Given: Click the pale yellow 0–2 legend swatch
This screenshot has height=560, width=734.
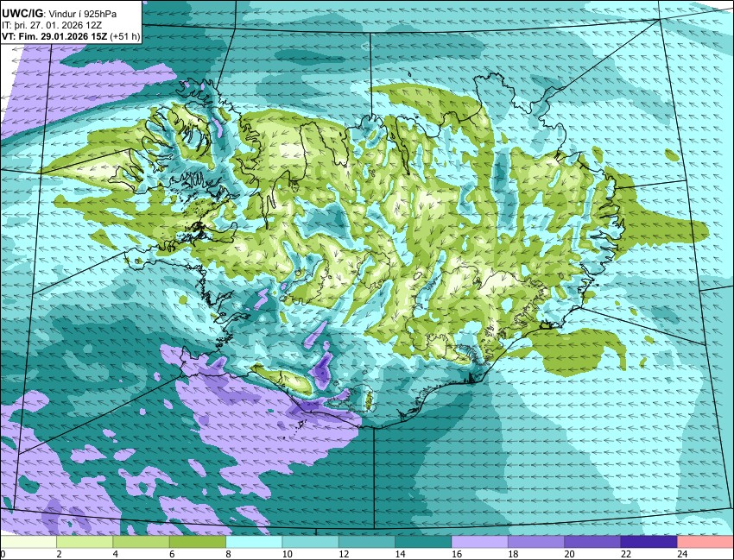Looking at the screenshot, I should click(28, 542).
